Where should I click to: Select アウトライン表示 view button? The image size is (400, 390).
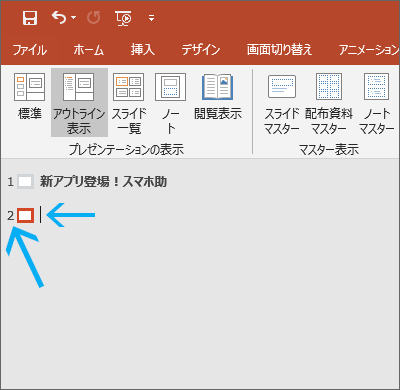[x=79, y=102]
